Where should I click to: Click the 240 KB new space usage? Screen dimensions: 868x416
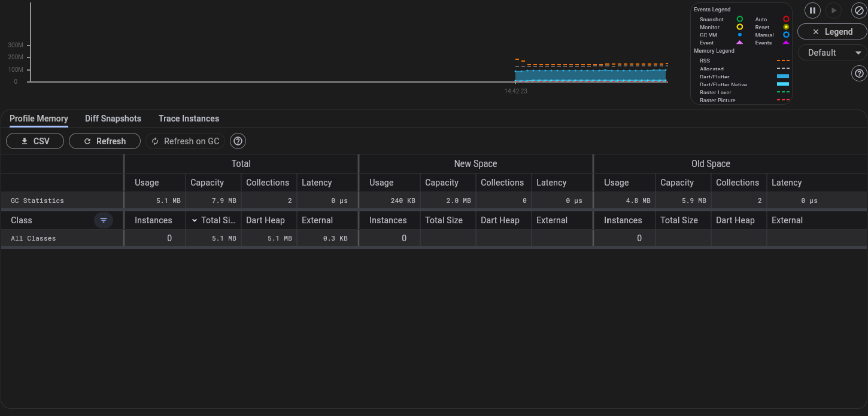pyautogui.click(x=403, y=201)
